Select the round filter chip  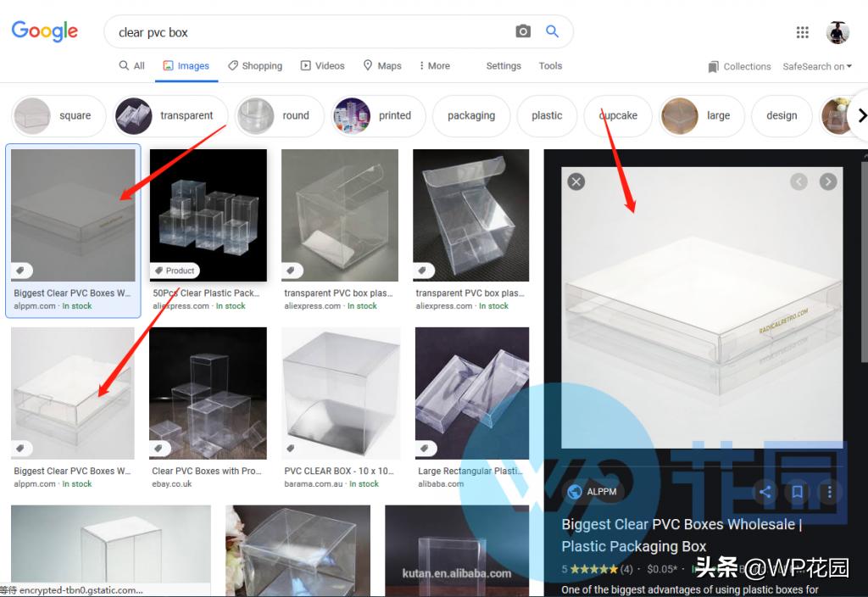click(x=279, y=115)
